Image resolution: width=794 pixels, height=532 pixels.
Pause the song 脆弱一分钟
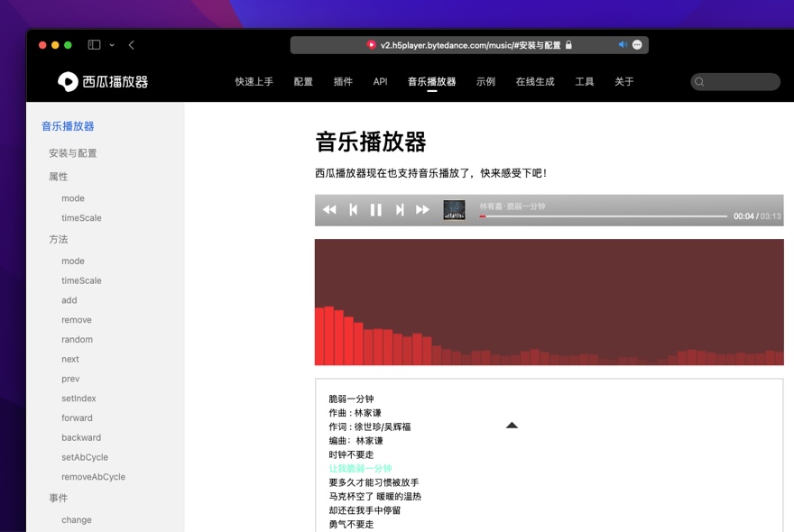pyautogui.click(x=375, y=210)
